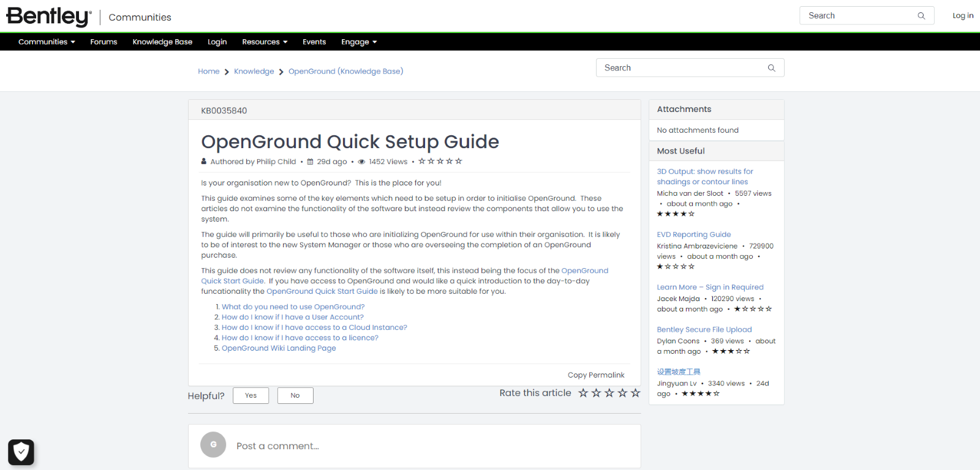980x470 pixels.
Task: Click 'Authored by Philip Child' text
Action: coord(253,162)
